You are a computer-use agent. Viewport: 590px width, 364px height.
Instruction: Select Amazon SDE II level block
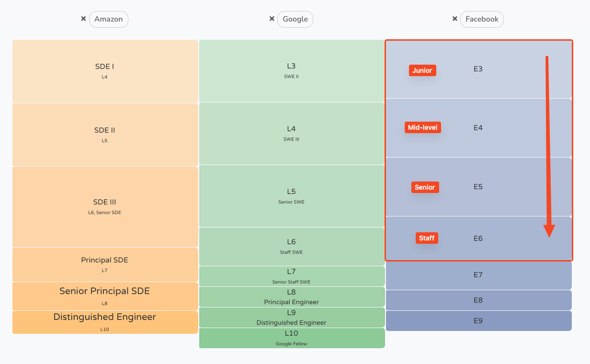point(105,135)
